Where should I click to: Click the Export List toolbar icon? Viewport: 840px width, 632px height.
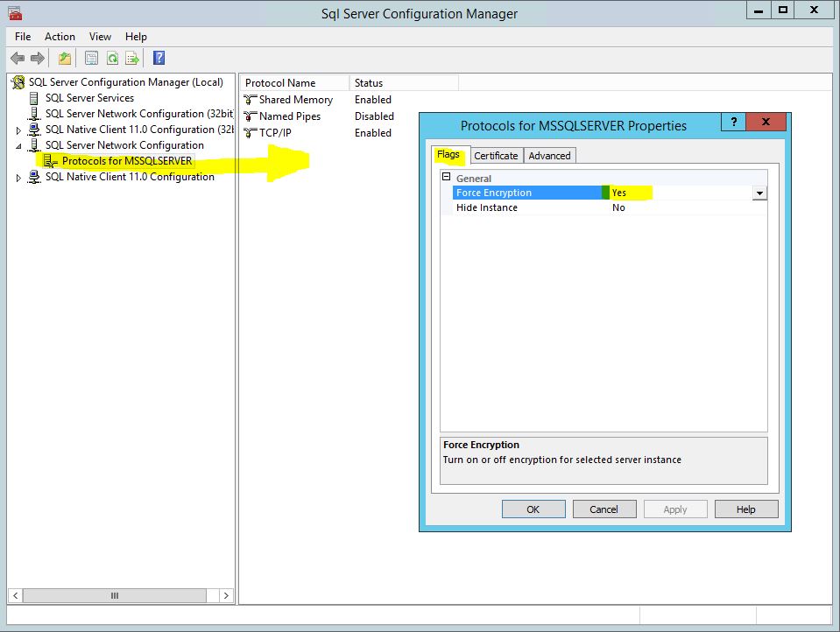coord(132,58)
